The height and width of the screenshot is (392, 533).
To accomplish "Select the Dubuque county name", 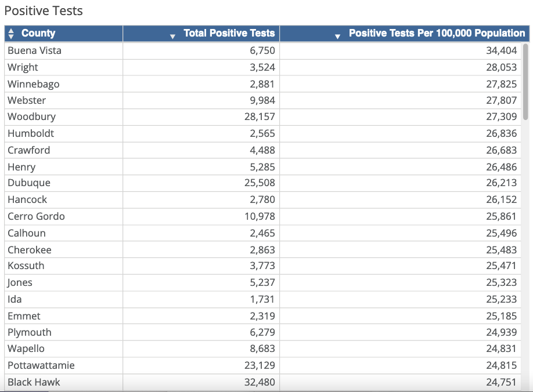I will [x=29, y=183].
